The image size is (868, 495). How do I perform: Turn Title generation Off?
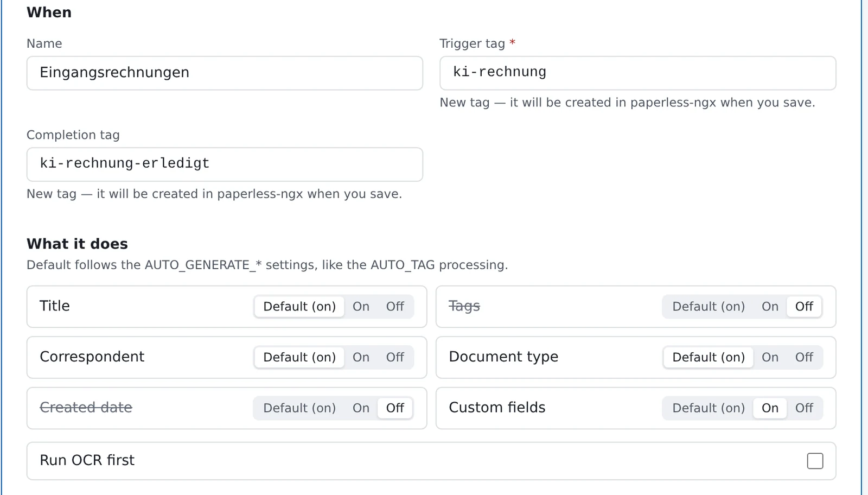395,307
